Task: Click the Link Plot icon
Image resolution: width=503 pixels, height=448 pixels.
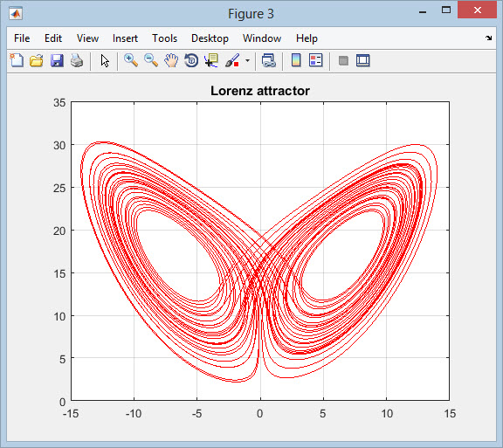Action: click(268, 60)
